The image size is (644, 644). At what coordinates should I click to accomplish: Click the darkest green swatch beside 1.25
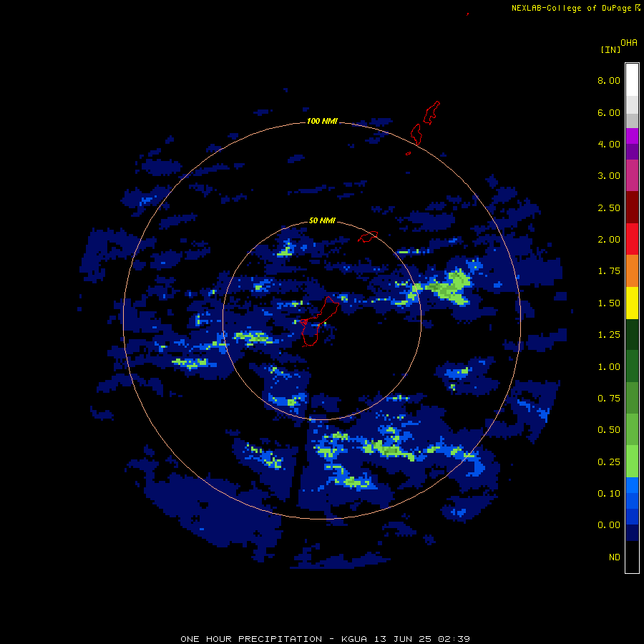coord(632,334)
